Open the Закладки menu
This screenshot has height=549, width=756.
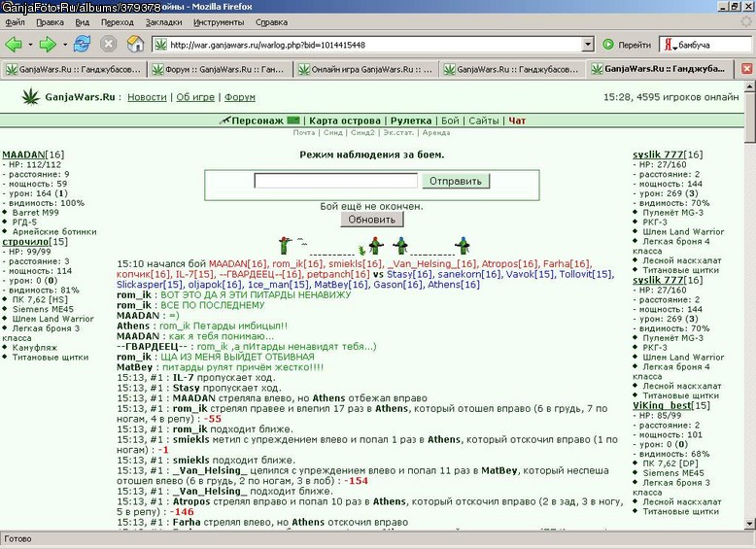tap(164, 22)
